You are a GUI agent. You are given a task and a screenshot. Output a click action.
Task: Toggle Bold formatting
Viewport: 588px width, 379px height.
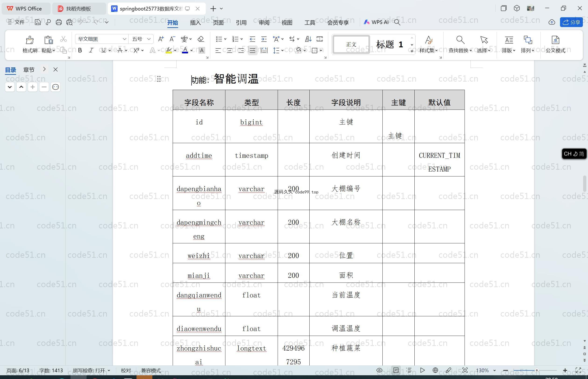point(80,50)
